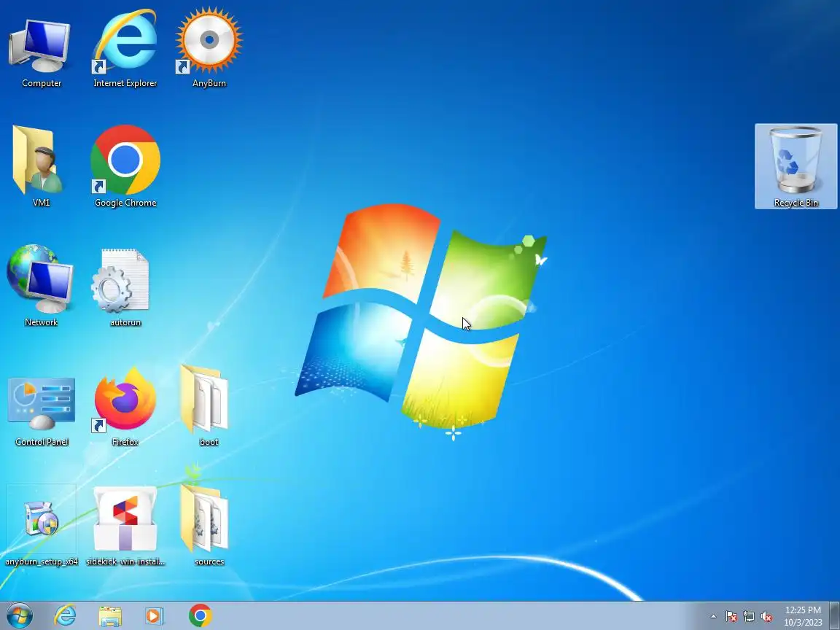
Task: Launch Internet Explorer from the taskbar
Action: tap(65, 615)
